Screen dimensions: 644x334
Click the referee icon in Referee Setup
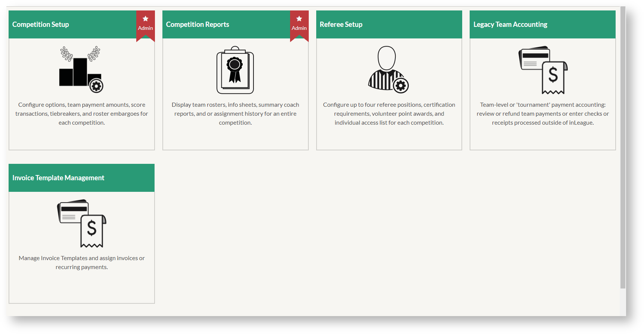[x=389, y=69]
